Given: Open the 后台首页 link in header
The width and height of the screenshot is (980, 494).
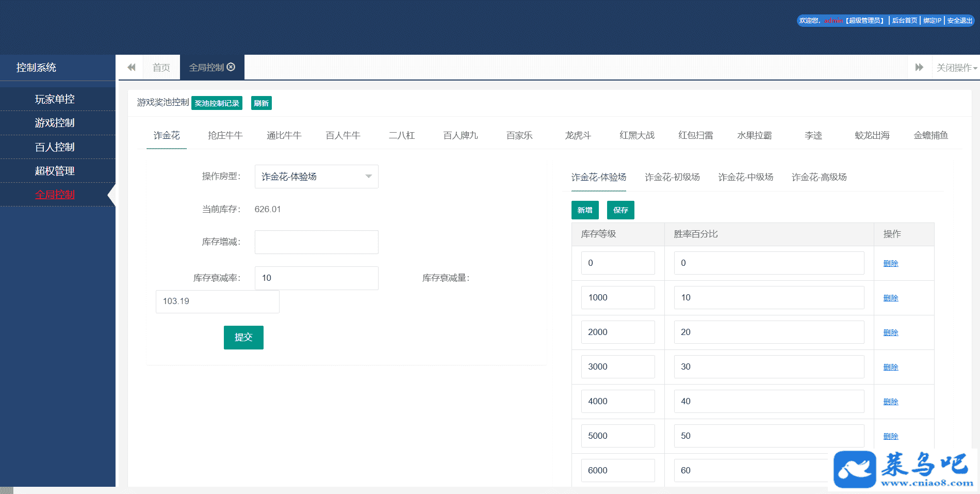Looking at the screenshot, I should (905, 21).
